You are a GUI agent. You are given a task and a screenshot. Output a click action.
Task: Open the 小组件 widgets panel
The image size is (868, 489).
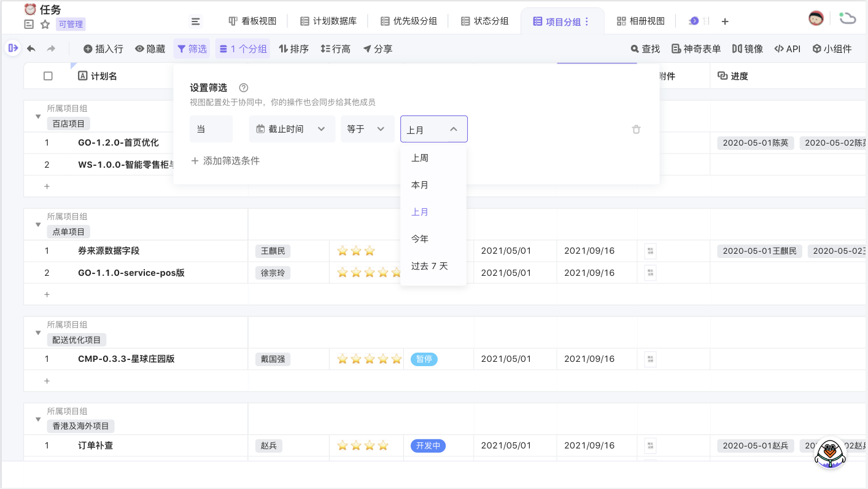point(832,49)
